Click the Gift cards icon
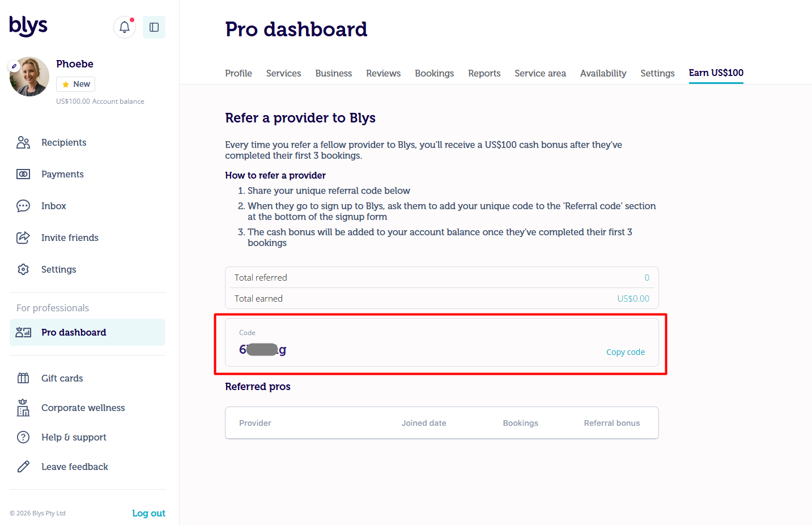812x525 pixels. coord(23,378)
